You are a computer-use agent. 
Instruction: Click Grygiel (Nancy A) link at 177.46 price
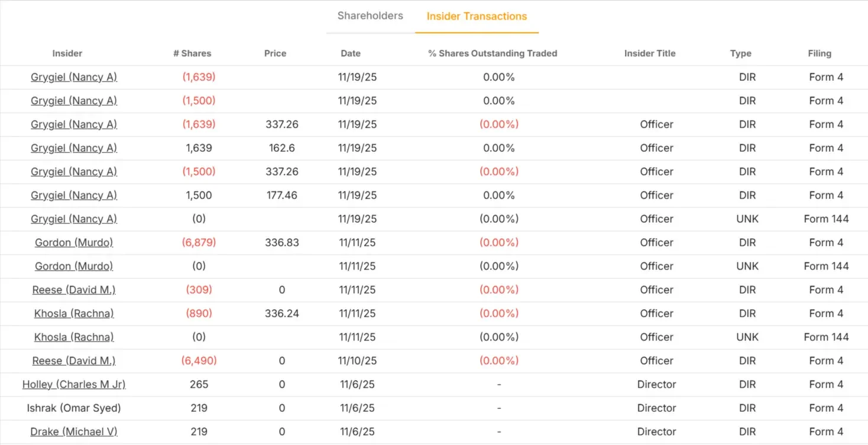[x=74, y=195]
